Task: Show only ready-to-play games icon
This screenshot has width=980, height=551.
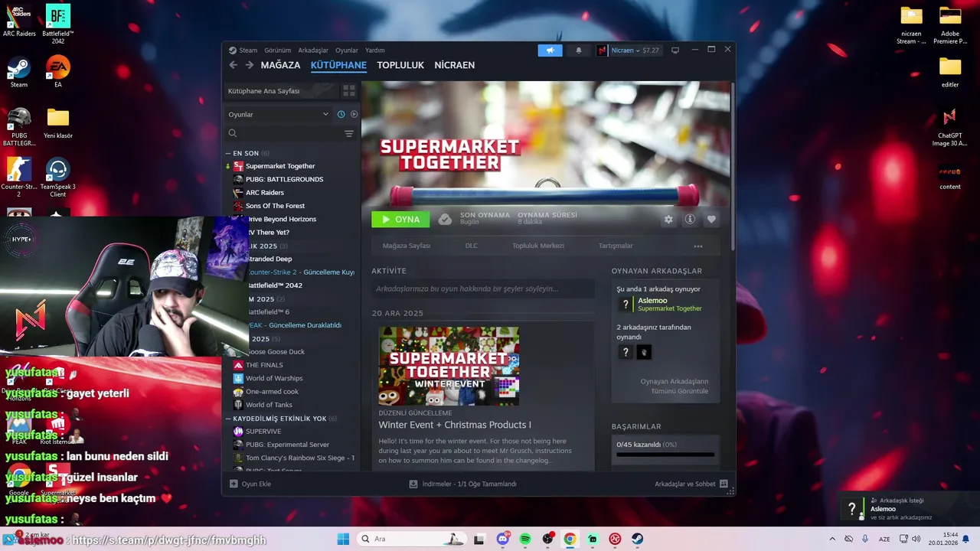Action: point(354,114)
